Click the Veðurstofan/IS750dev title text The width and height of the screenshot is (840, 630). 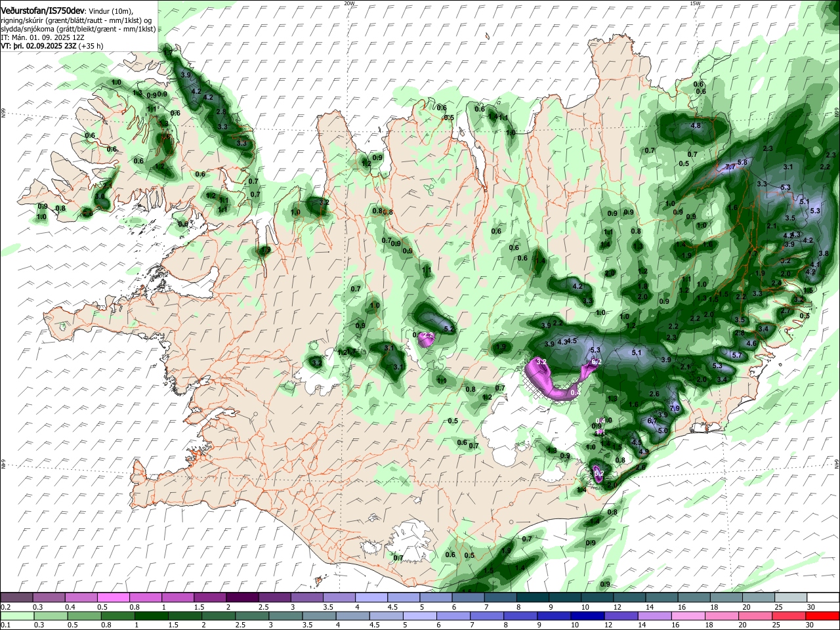[x=43, y=10]
